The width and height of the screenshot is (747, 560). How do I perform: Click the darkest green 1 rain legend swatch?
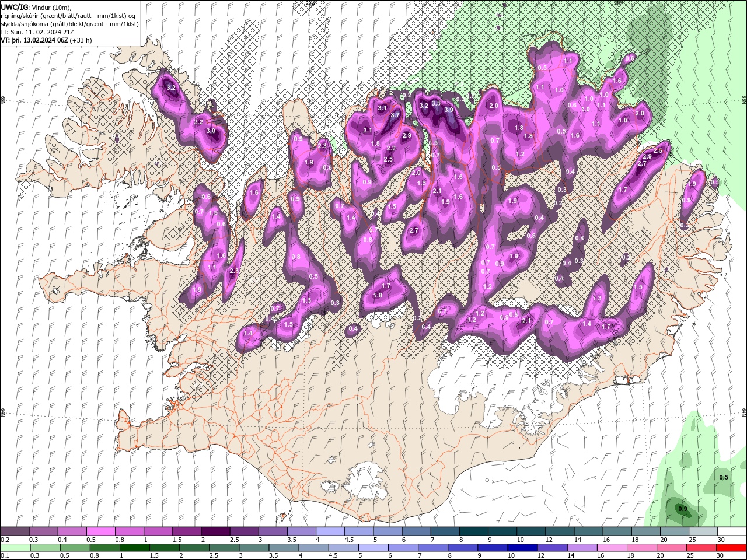pyautogui.click(x=135, y=548)
